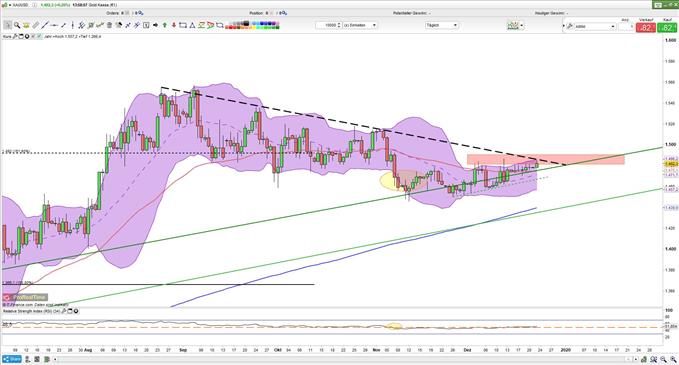Select the green up-arrow marker tool

(x=165, y=25)
